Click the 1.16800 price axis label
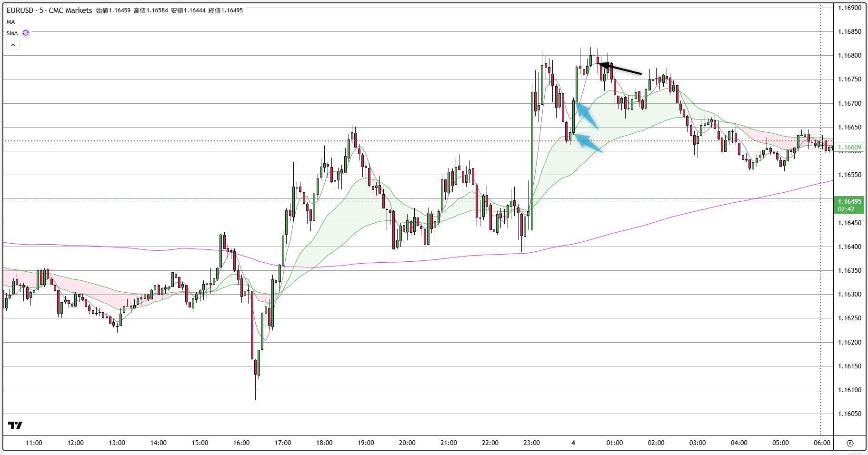Viewport: 868px width, 455px height. (850, 56)
